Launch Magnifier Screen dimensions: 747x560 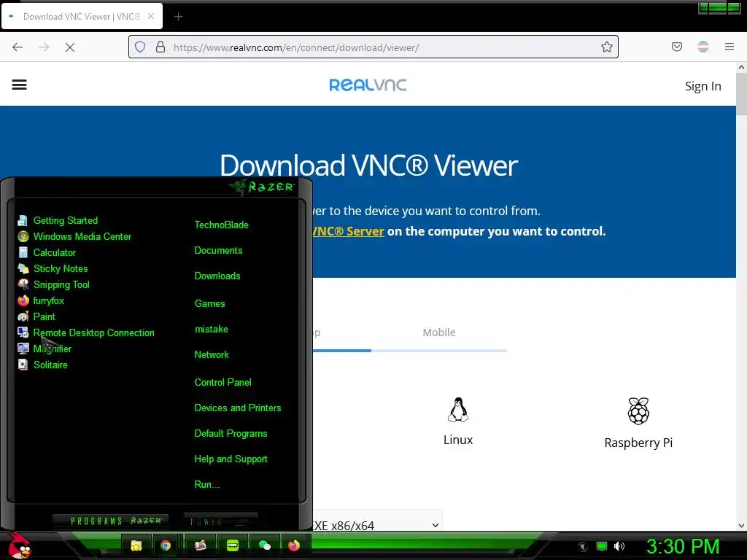pyautogui.click(x=44, y=349)
